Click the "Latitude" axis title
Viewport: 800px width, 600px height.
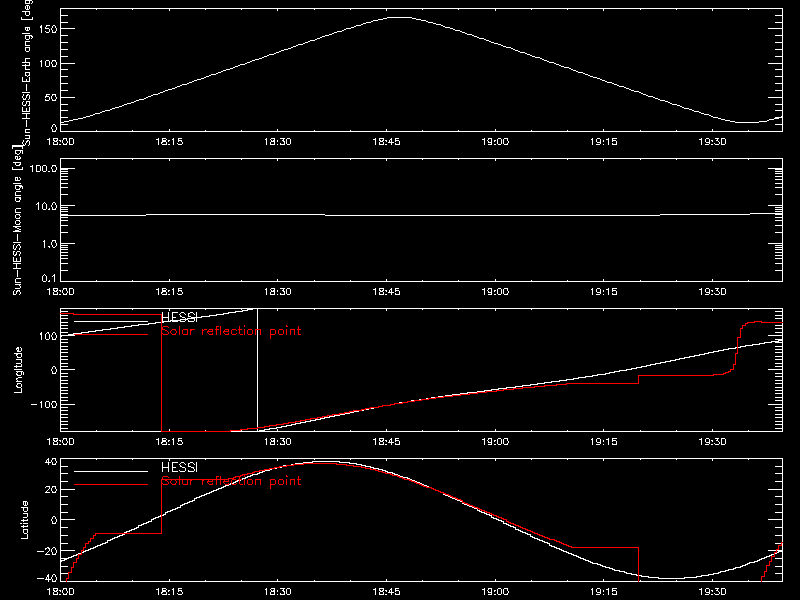tap(24, 520)
